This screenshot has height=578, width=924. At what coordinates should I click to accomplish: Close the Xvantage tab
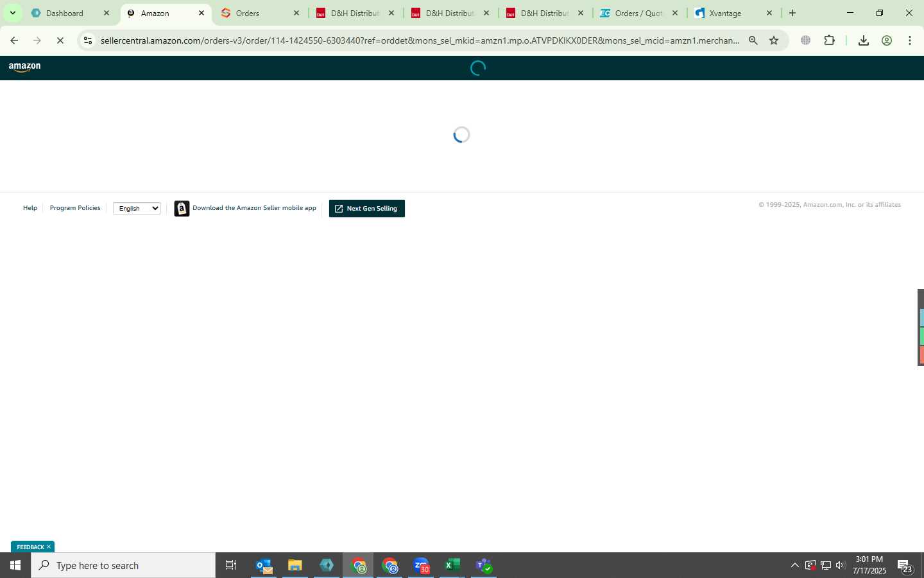769,13
